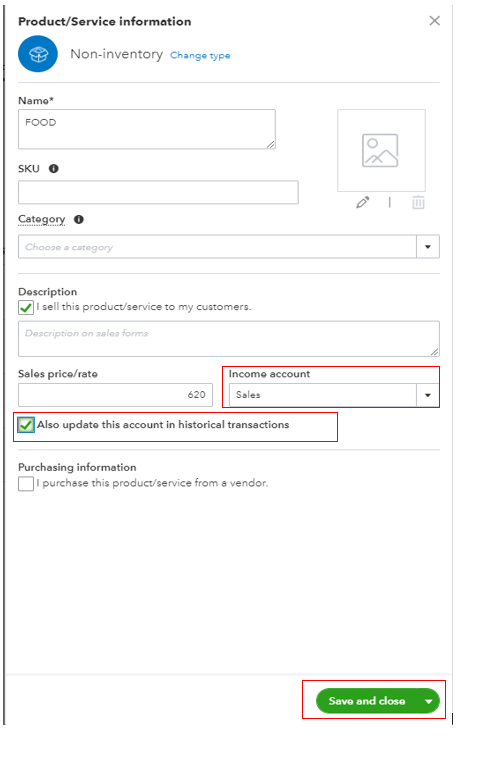Click the blue Non-inventory box icon
The image size is (479, 767).
pyautogui.click(x=38, y=54)
